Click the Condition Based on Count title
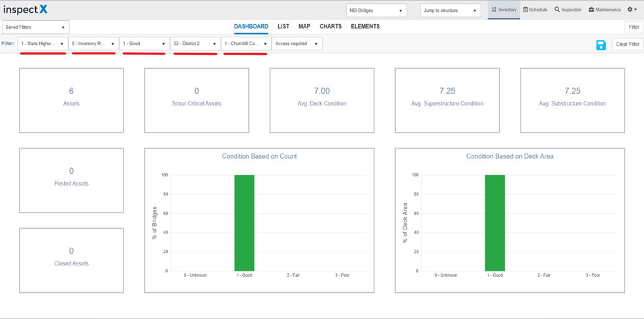The image size is (644, 319). [x=259, y=156]
